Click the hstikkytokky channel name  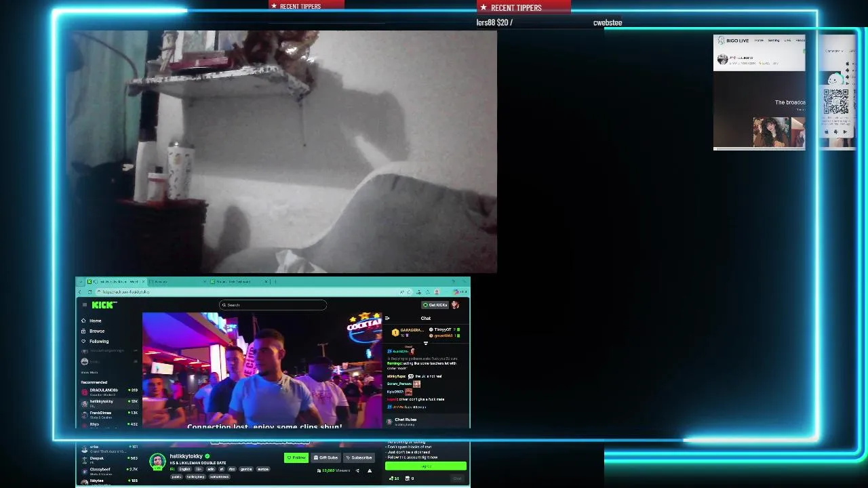[186, 456]
